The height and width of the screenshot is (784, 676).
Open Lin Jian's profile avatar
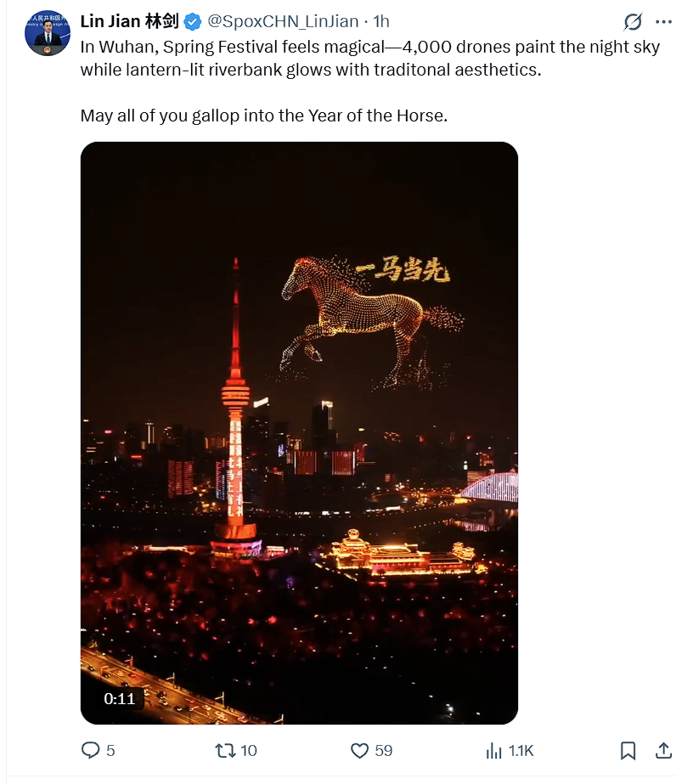point(48,32)
